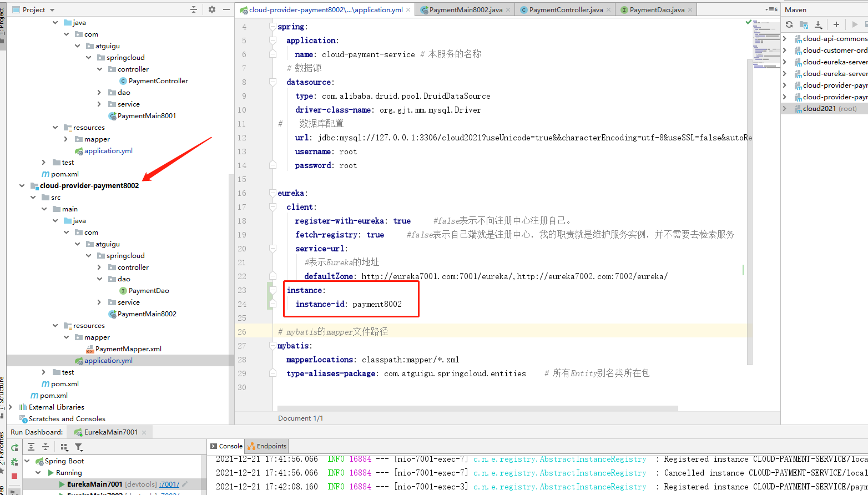
Task: Switch to PaymentController.java tab
Action: (x=565, y=9)
